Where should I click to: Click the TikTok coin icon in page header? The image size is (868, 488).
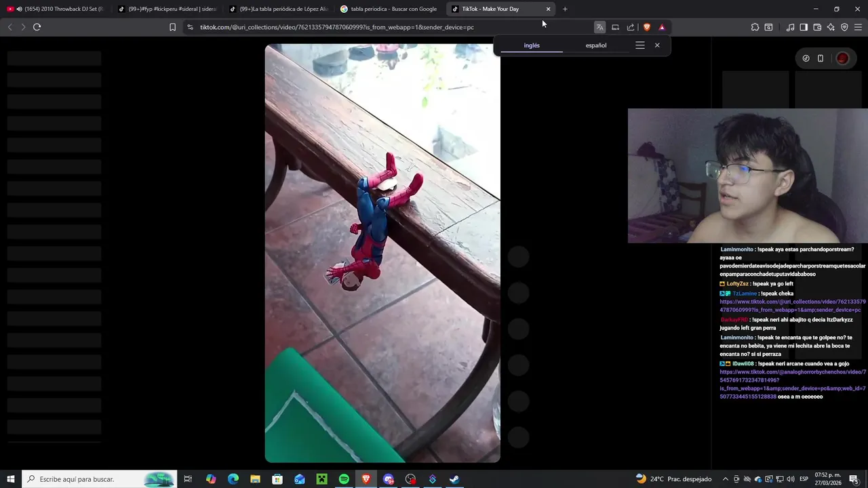806,58
